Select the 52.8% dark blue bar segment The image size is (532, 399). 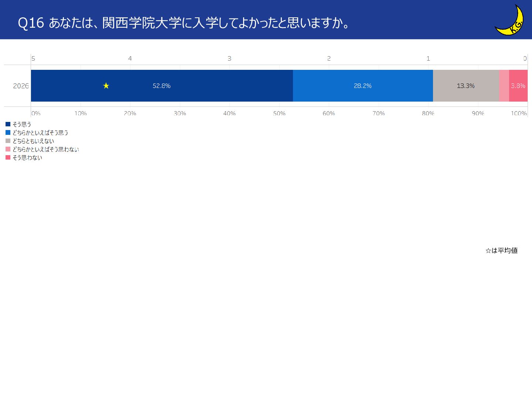click(162, 86)
